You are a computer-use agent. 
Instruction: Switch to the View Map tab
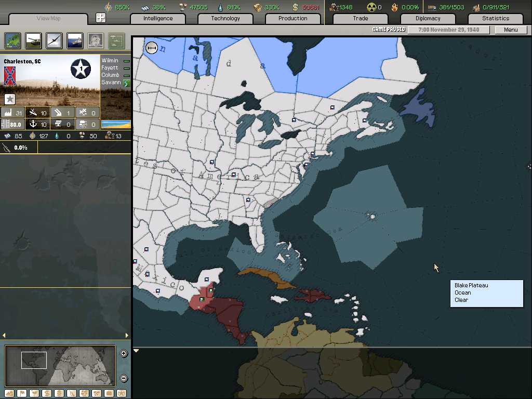[x=48, y=18]
